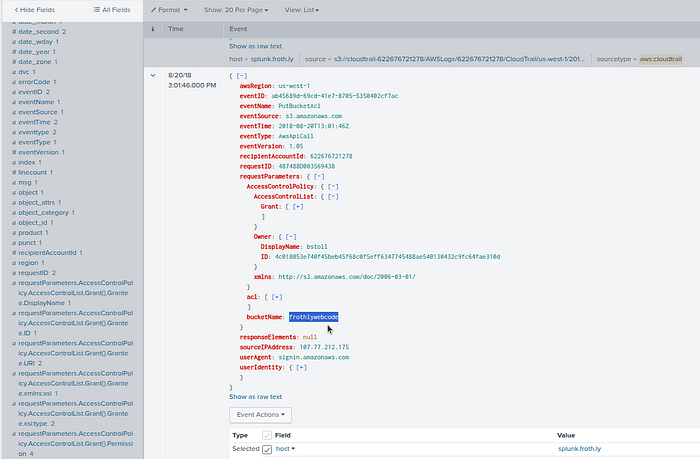
Task: Click the highlighted frothlywebcode bucket name
Action: point(313,317)
